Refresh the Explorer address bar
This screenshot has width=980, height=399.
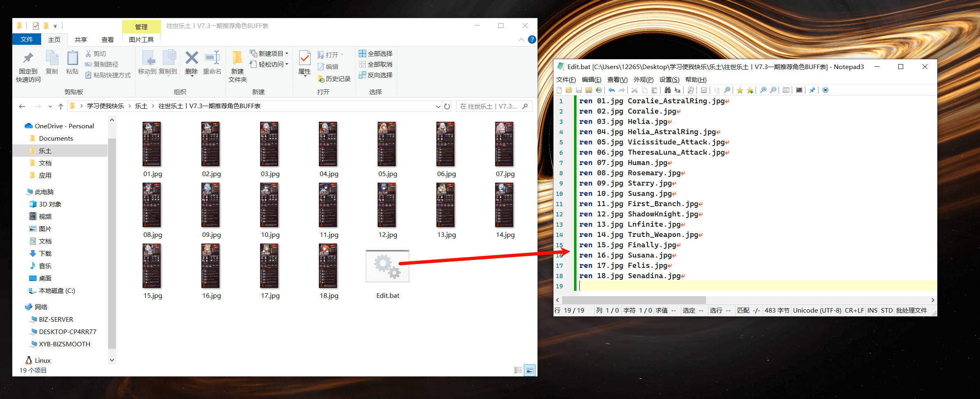[447, 106]
